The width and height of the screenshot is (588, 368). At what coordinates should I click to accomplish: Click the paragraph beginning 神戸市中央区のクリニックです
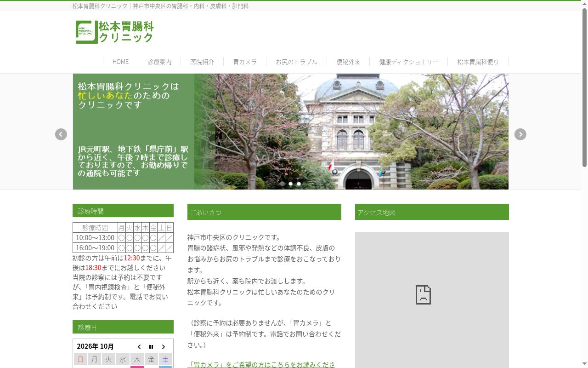pos(264,270)
